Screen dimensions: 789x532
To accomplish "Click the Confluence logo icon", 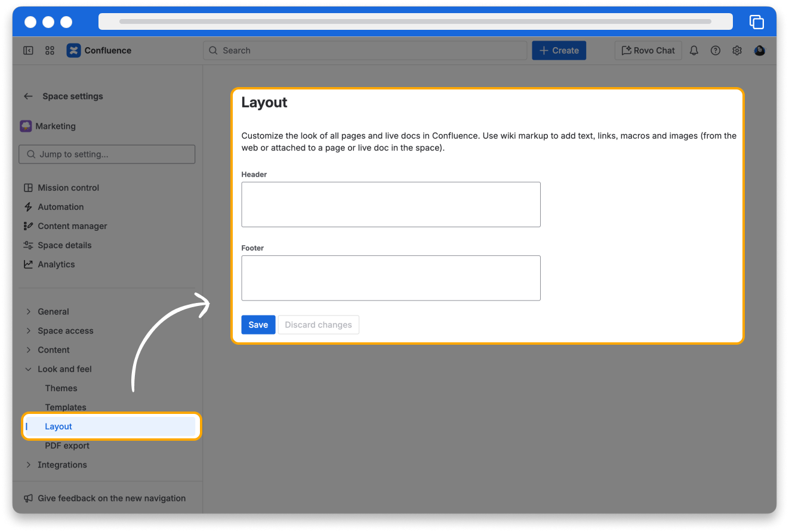I will (73, 51).
